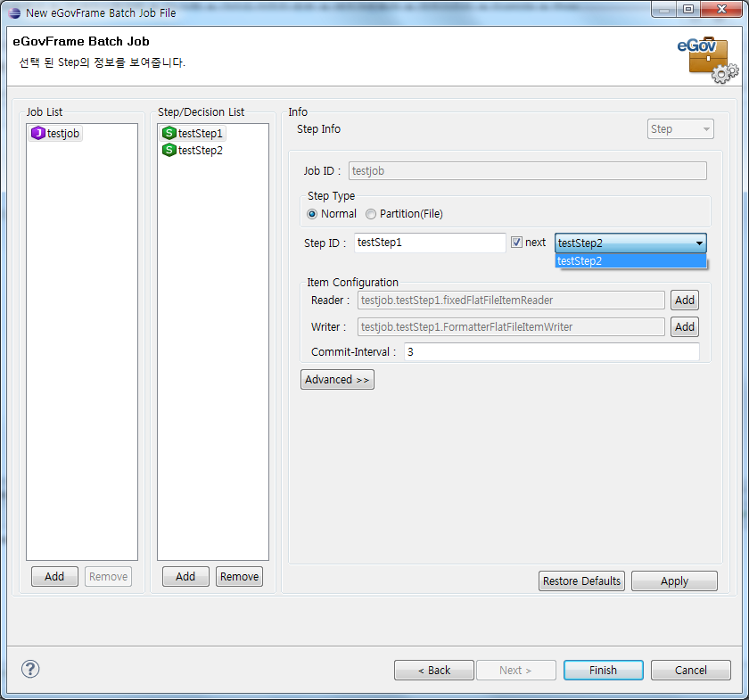Open the help question mark icon

click(30, 669)
